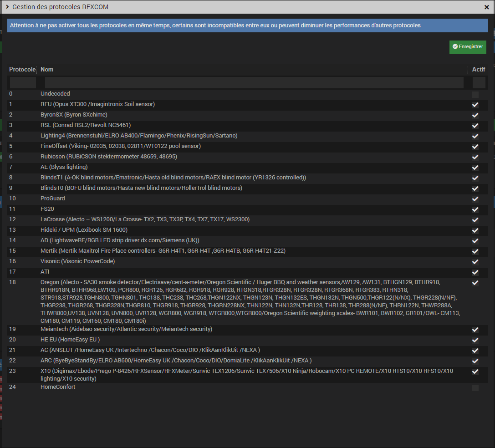Image resolution: width=495 pixels, height=448 pixels.
Task: Uncheck the ATI protocol checkbox
Action: click(475, 272)
